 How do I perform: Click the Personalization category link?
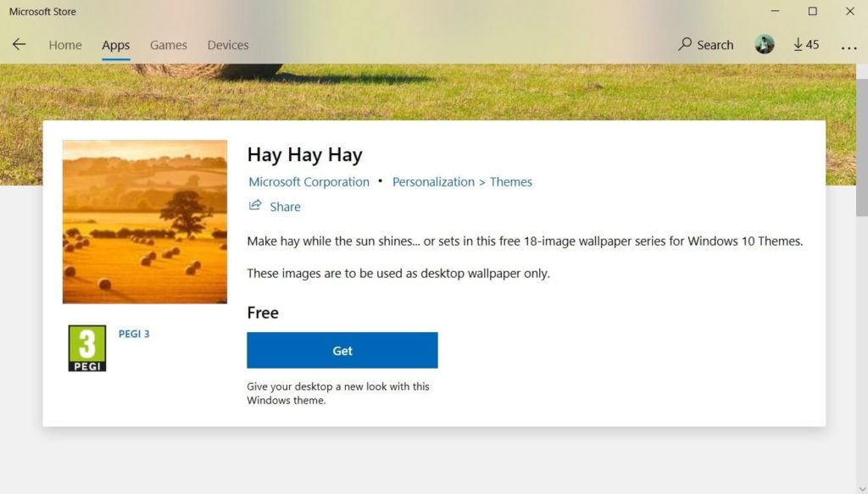tap(433, 181)
